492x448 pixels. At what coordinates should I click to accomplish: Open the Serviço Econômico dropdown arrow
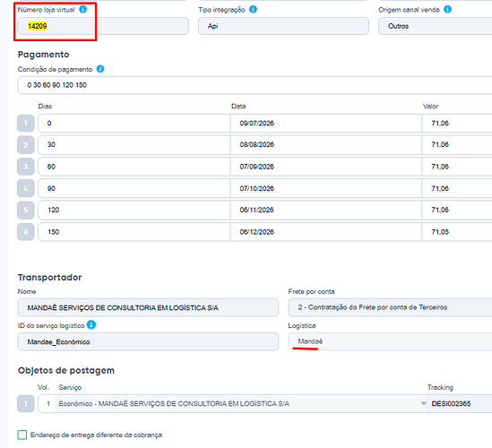tap(423, 403)
